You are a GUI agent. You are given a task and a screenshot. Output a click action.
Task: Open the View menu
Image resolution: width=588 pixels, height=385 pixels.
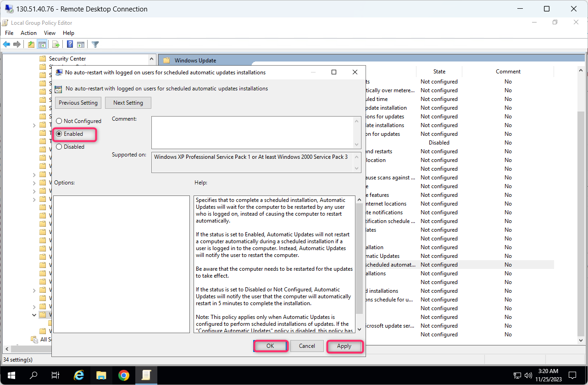50,33
